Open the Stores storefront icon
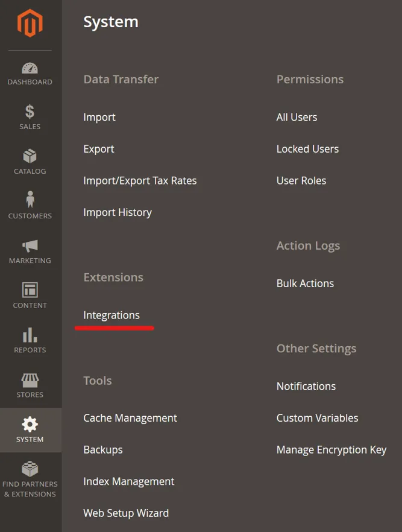 pos(30,381)
